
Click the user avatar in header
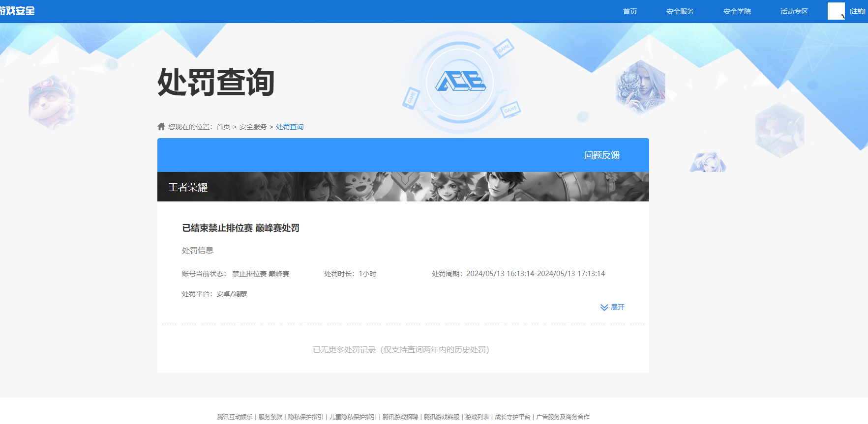tap(836, 11)
